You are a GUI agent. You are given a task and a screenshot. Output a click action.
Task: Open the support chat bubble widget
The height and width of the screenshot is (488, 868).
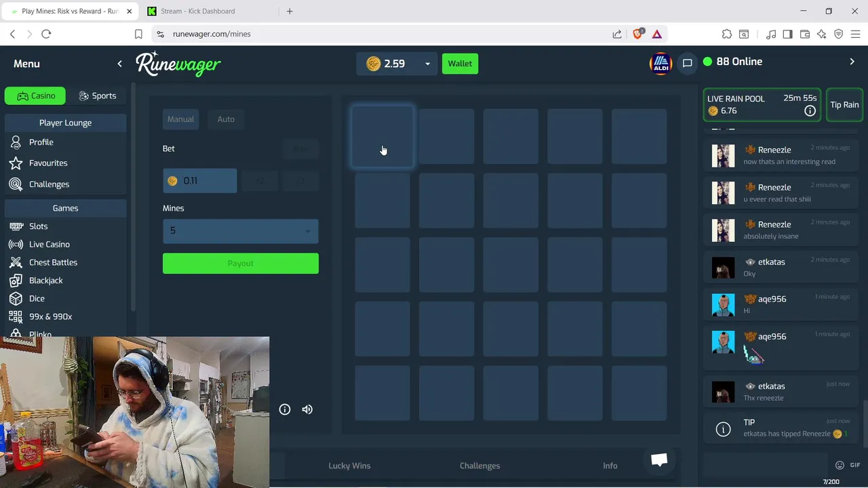pyautogui.click(x=659, y=460)
